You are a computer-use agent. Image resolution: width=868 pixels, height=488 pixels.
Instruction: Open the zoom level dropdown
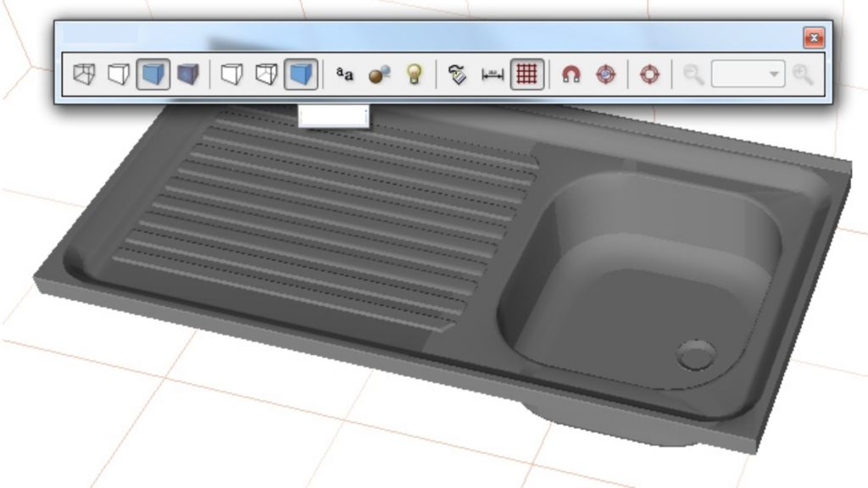click(x=774, y=75)
